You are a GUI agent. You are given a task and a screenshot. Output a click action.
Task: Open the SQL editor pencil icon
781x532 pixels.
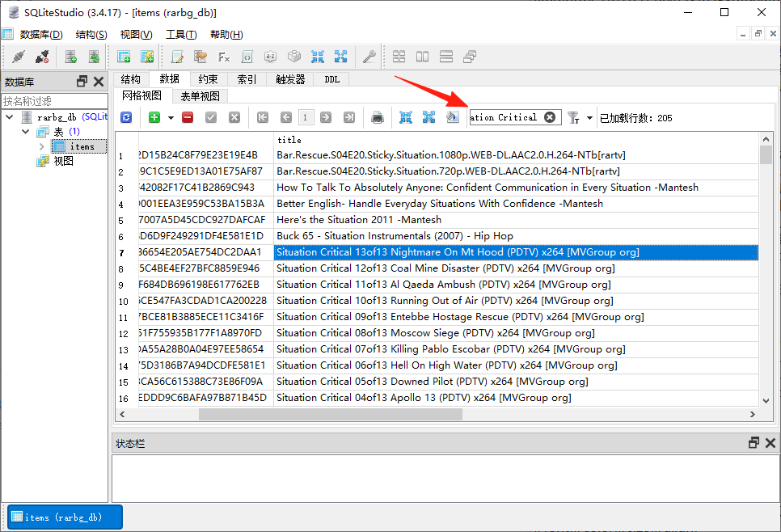tap(177, 57)
